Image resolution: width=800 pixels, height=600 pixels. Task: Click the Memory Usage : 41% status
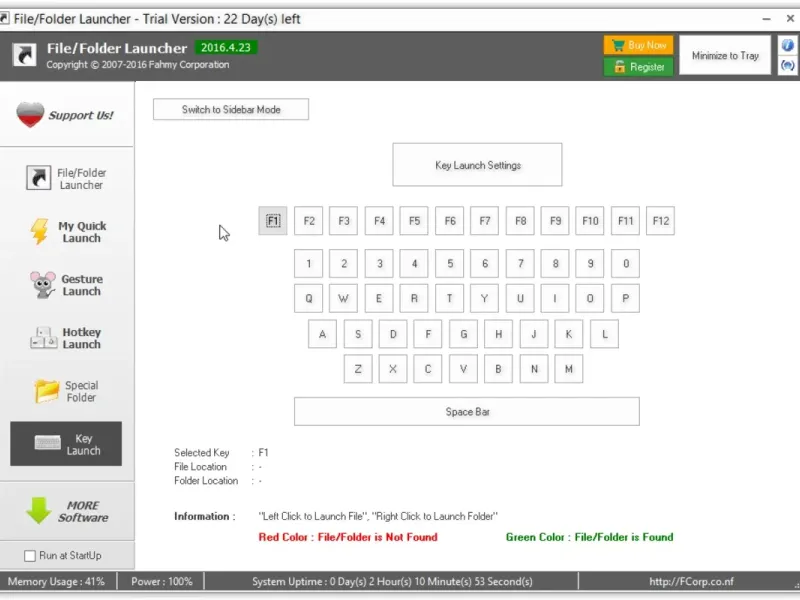tap(56, 581)
